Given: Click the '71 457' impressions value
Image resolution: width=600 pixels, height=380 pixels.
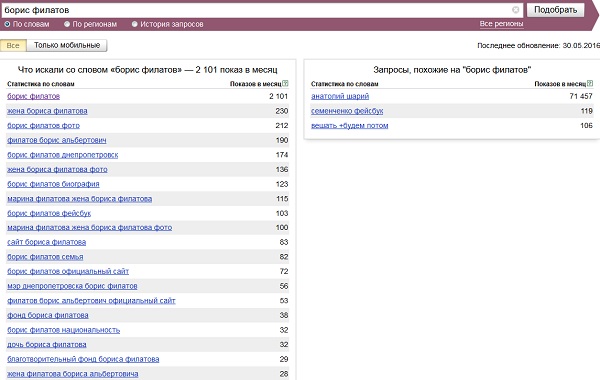Looking at the screenshot, I should pos(581,96).
